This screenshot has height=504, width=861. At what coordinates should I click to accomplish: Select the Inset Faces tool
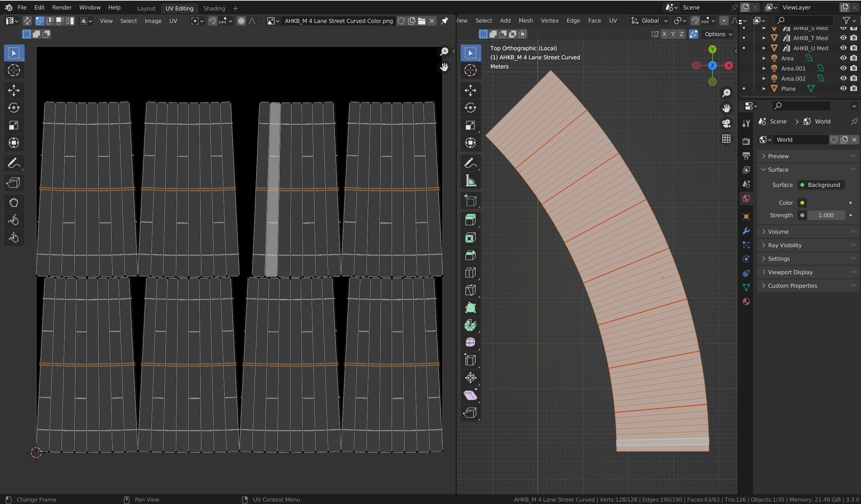pyautogui.click(x=470, y=237)
